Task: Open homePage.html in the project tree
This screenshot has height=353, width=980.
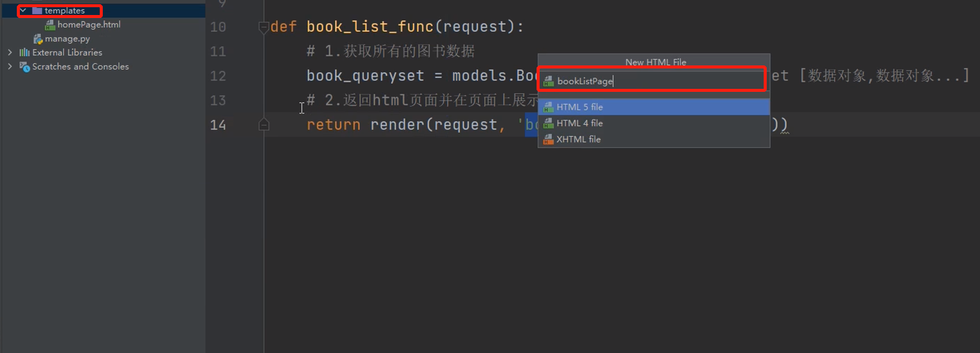Action: point(89,25)
